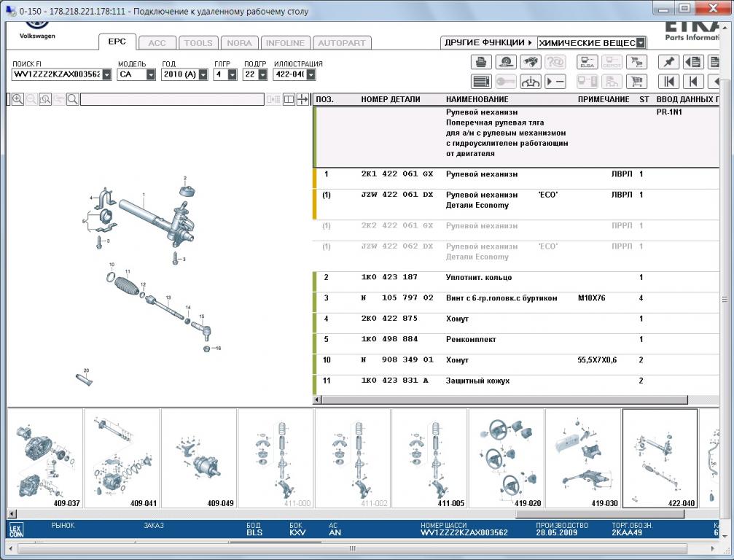Click callout number 1 on steering rack diagram
The height and width of the screenshot is (560, 734).
pyautogui.click(x=144, y=195)
